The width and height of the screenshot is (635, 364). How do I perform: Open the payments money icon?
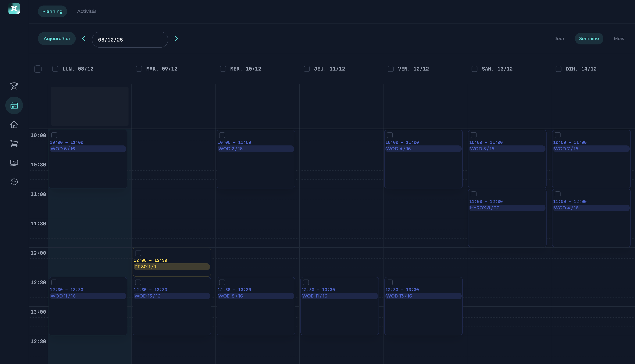click(14, 163)
